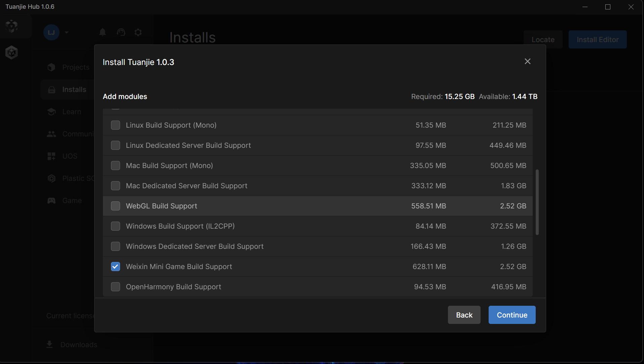Click the Learn graduation cap icon
Image resolution: width=644 pixels, height=364 pixels.
coord(51,112)
